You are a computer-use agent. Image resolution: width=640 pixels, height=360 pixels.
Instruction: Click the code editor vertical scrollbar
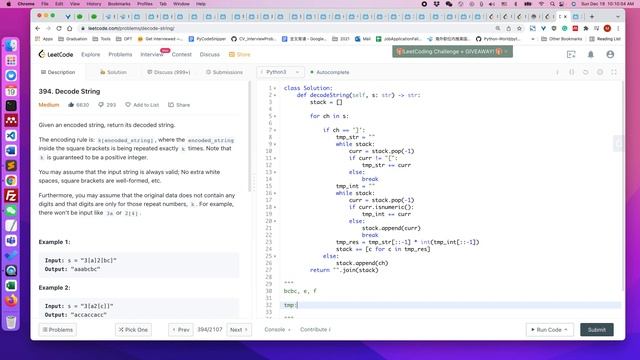tap(622, 186)
